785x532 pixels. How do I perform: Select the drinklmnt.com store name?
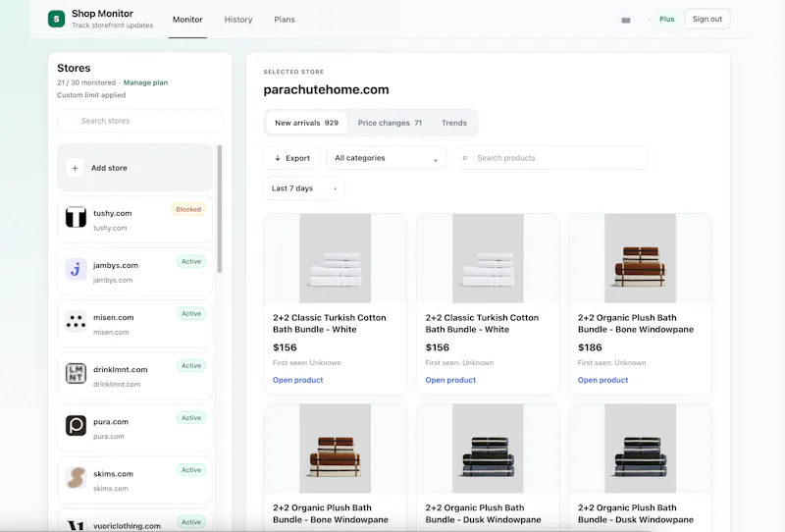coord(121,370)
